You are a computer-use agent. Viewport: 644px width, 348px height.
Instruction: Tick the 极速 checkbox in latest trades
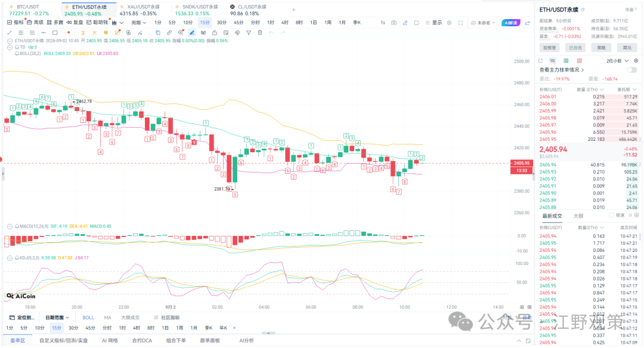point(611,215)
